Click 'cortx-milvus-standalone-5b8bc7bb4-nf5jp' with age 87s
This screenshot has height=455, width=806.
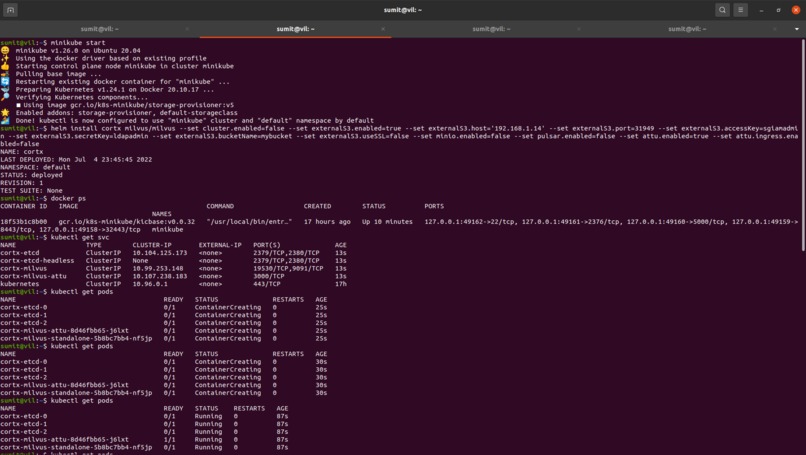(x=76, y=447)
